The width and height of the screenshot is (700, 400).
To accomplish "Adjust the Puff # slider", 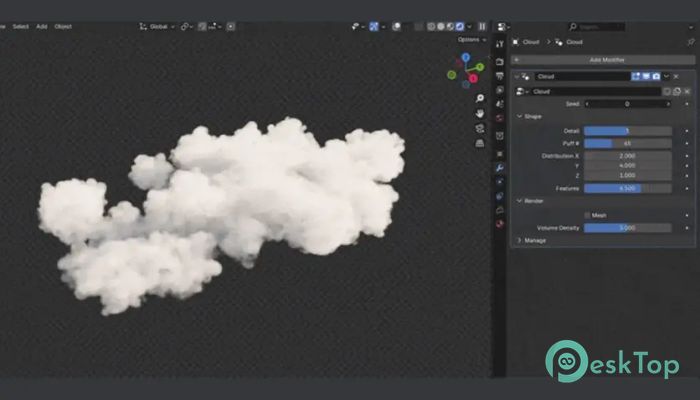I will click(628, 143).
